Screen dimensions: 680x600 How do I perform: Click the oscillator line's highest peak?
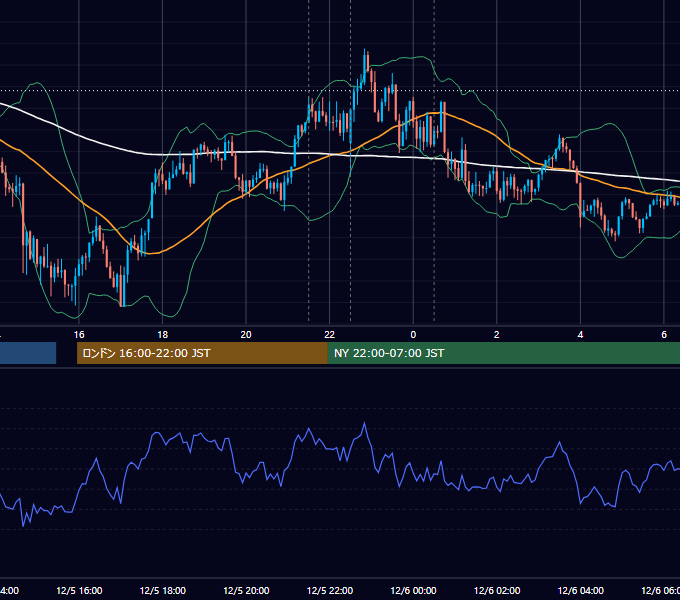tap(364, 424)
